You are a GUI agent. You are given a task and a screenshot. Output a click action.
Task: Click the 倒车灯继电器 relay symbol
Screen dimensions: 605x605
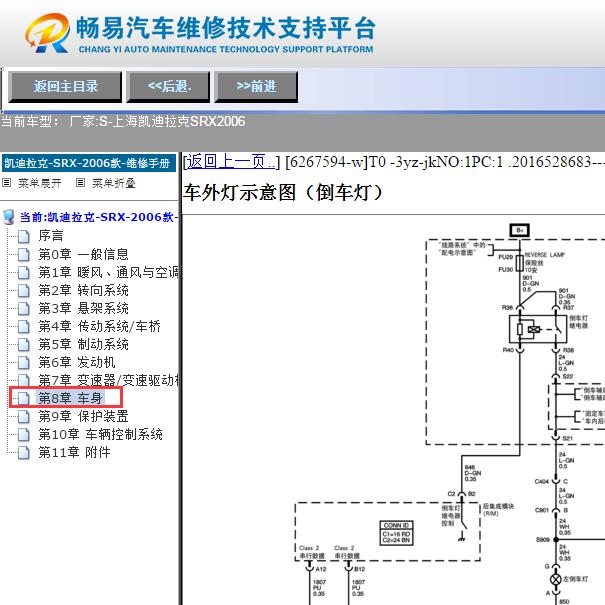click(x=538, y=329)
